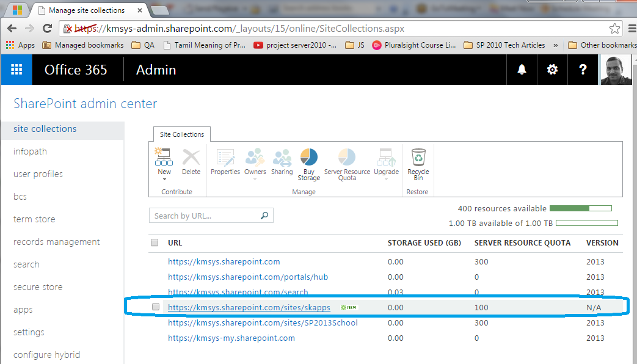The image size is (637, 364).
Task: Click the search magnifier icon
Action: [x=264, y=216]
